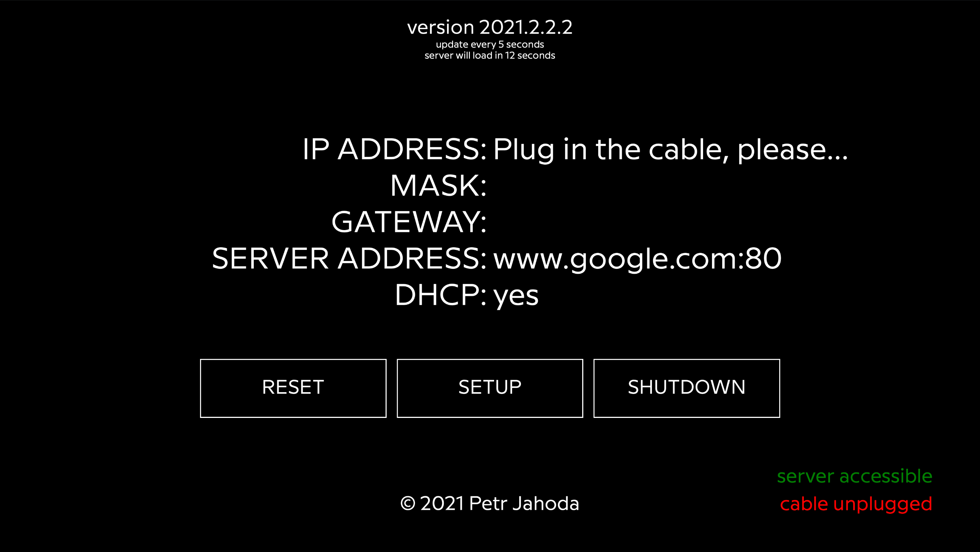980x552 pixels.
Task: Click the red cable unplugged status
Action: click(856, 505)
